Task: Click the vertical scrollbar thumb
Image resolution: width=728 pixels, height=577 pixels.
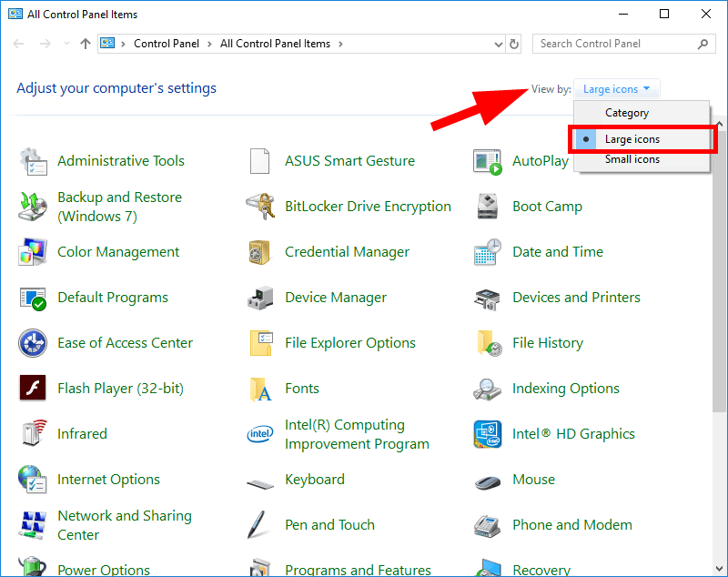Action: click(719, 270)
